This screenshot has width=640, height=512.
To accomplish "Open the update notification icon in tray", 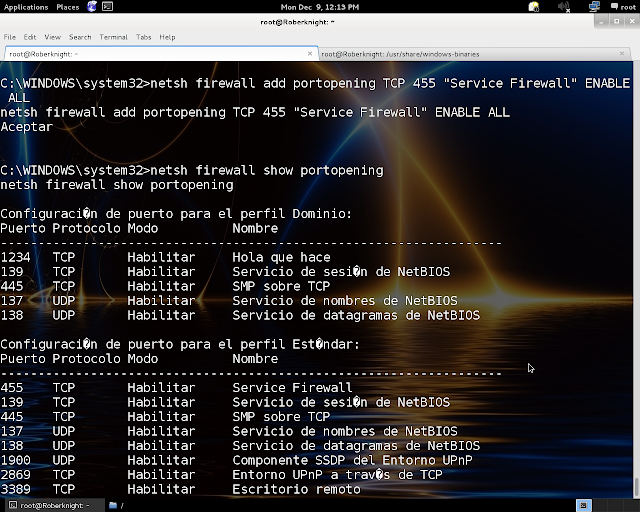I will click(533, 7).
